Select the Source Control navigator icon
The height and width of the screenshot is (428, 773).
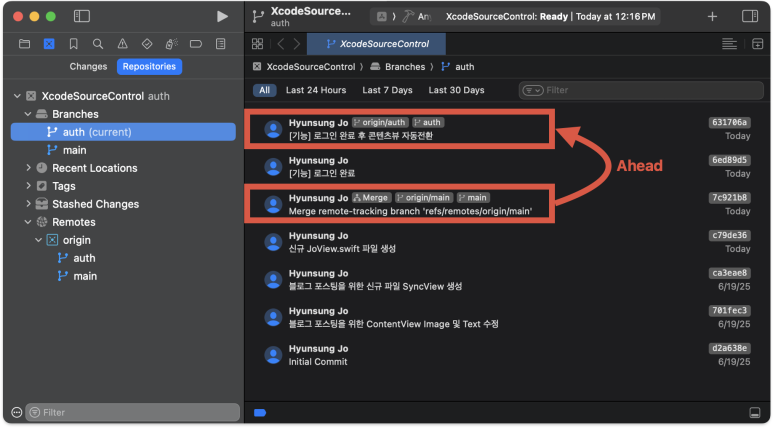[49, 44]
